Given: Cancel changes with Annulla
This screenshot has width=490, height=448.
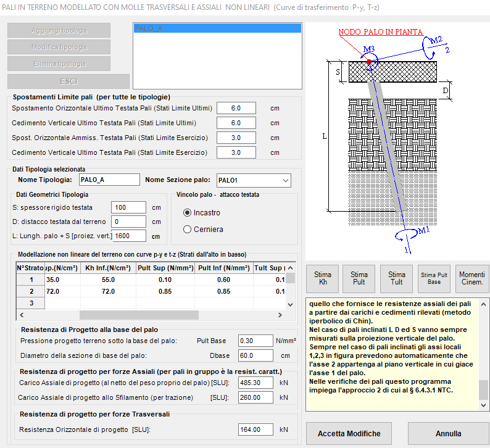Looking at the screenshot, I should pyautogui.click(x=449, y=434).
